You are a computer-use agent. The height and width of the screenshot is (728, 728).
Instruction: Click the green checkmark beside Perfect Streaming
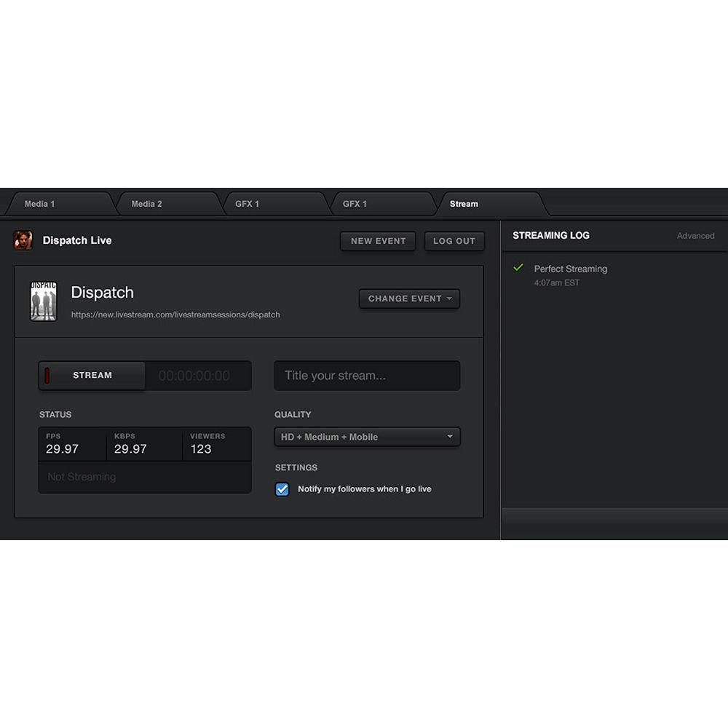pos(518,268)
